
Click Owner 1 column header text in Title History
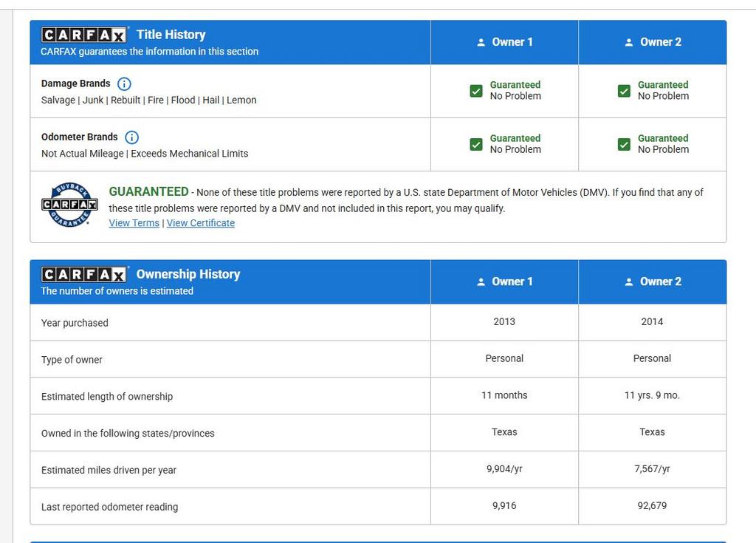(x=512, y=42)
